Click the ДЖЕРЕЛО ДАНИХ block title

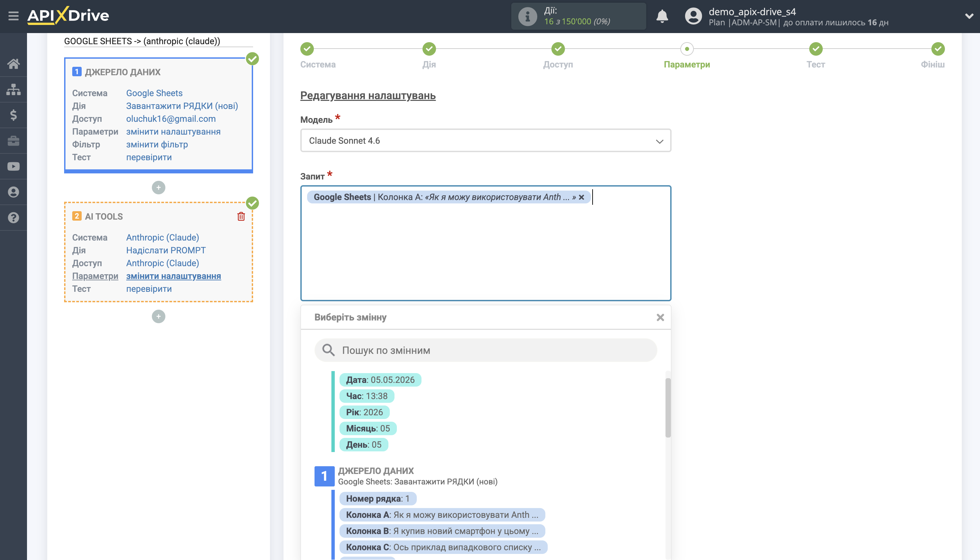point(123,72)
